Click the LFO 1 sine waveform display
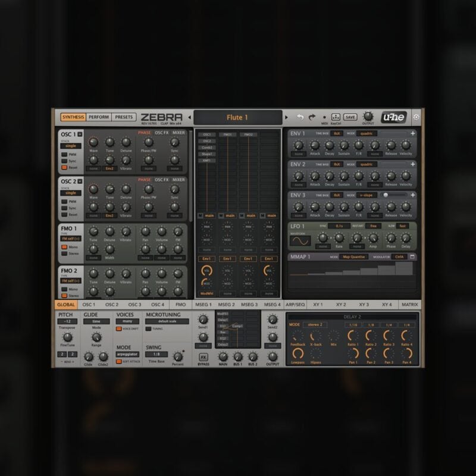 pyautogui.click(x=300, y=241)
